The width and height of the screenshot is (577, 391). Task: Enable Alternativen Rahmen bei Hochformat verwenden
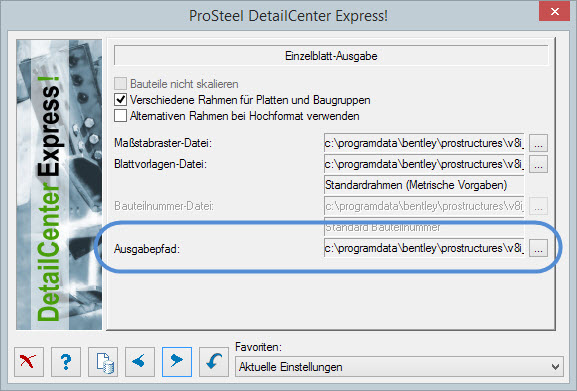(x=120, y=116)
